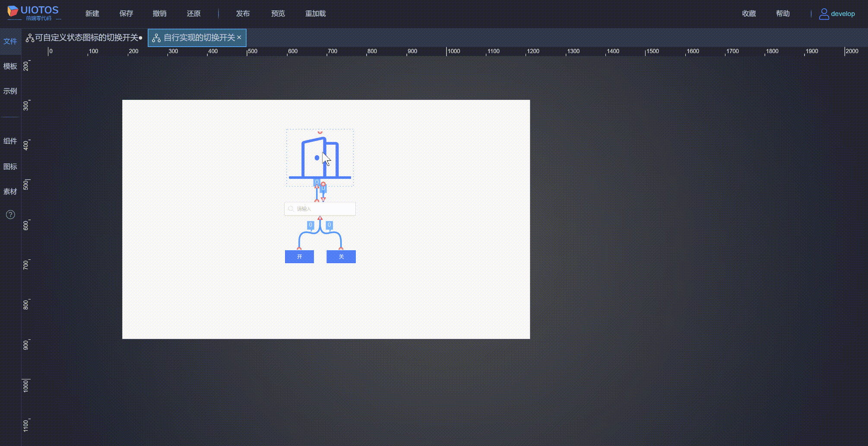Open the 模板 sidebar panel
The height and width of the screenshot is (446, 868).
(x=10, y=66)
